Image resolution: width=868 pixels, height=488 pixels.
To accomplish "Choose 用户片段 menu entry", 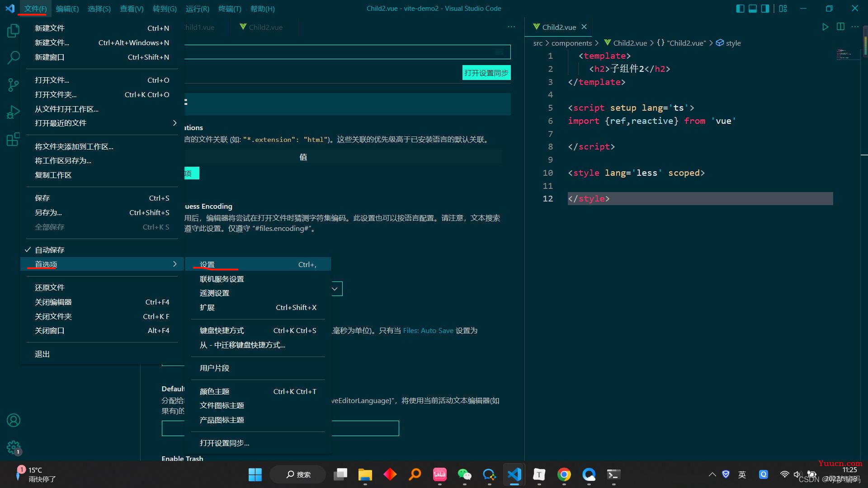I will coord(258,368).
